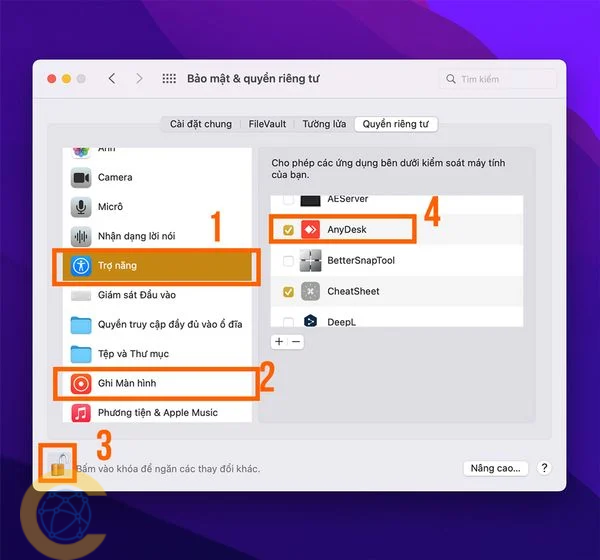The width and height of the screenshot is (600, 560).
Task: Click the Ghi Màn hình record icon
Action: coord(81,384)
